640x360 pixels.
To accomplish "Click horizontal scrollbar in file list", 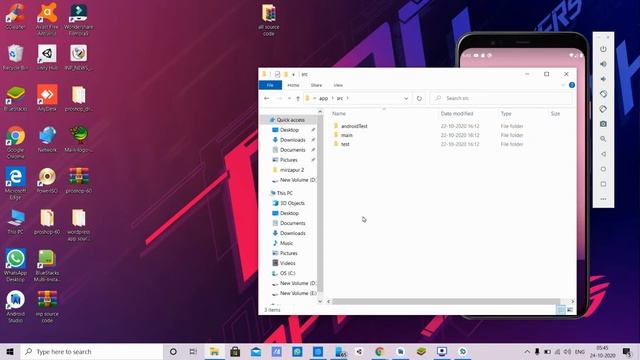I will 446,302.
